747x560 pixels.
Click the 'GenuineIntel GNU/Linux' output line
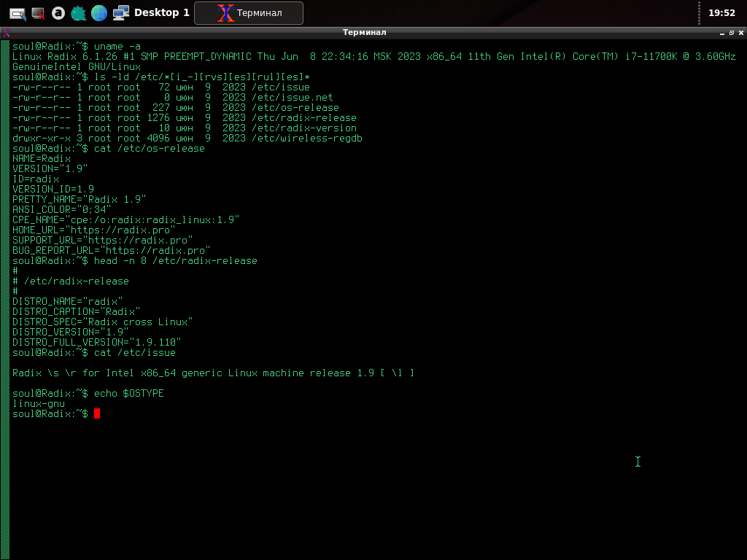click(x=76, y=66)
